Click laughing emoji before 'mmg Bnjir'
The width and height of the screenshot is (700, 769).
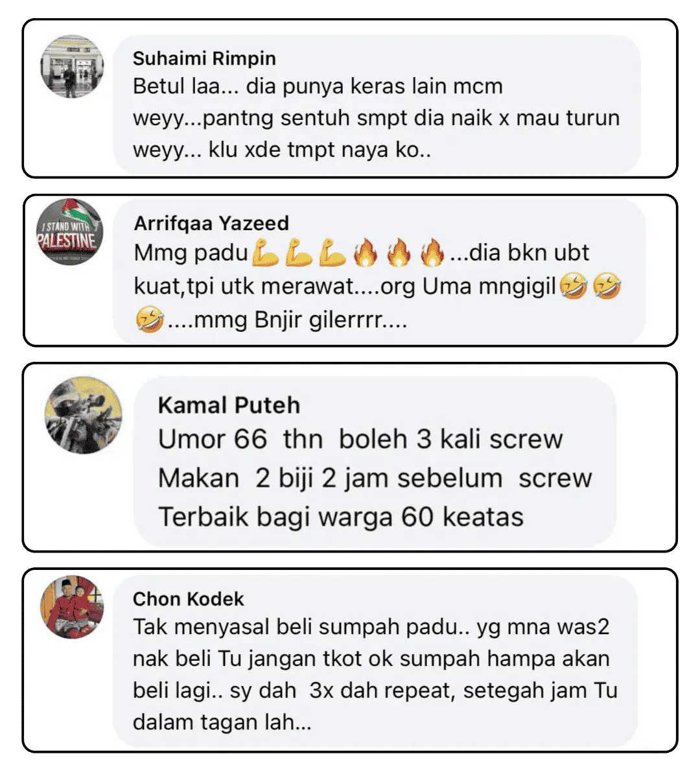[x=150, y=319]
